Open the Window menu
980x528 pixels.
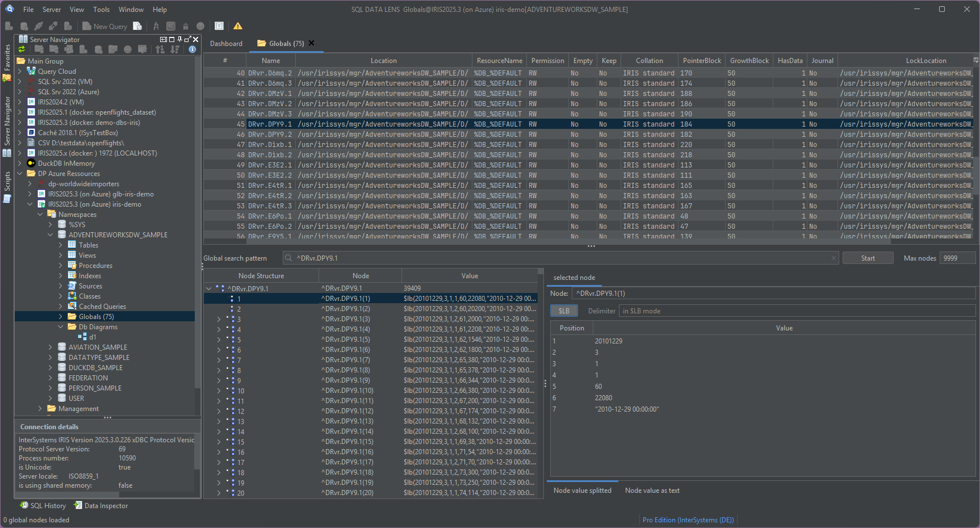[x=131, y=10]
